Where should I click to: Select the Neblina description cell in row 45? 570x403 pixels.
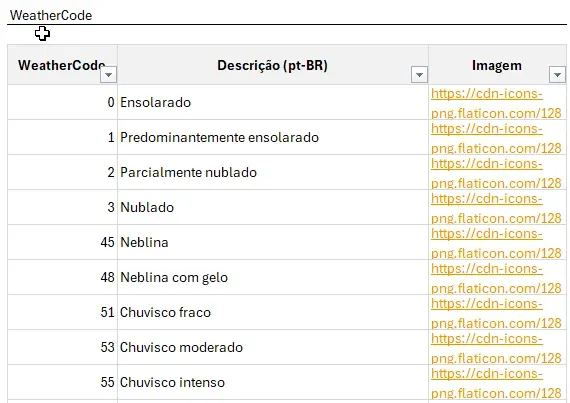273,242
